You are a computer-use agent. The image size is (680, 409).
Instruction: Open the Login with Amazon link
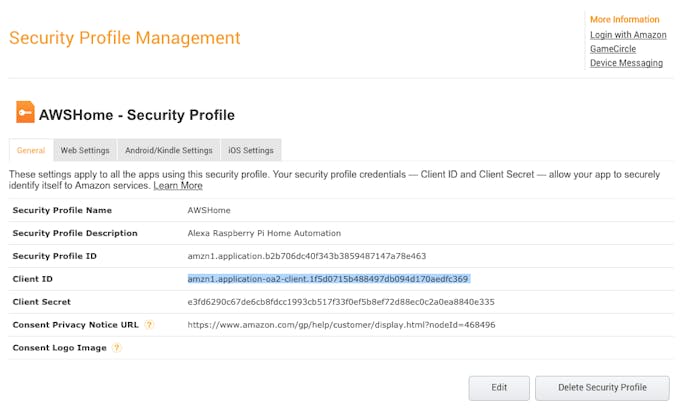[628, 35]
